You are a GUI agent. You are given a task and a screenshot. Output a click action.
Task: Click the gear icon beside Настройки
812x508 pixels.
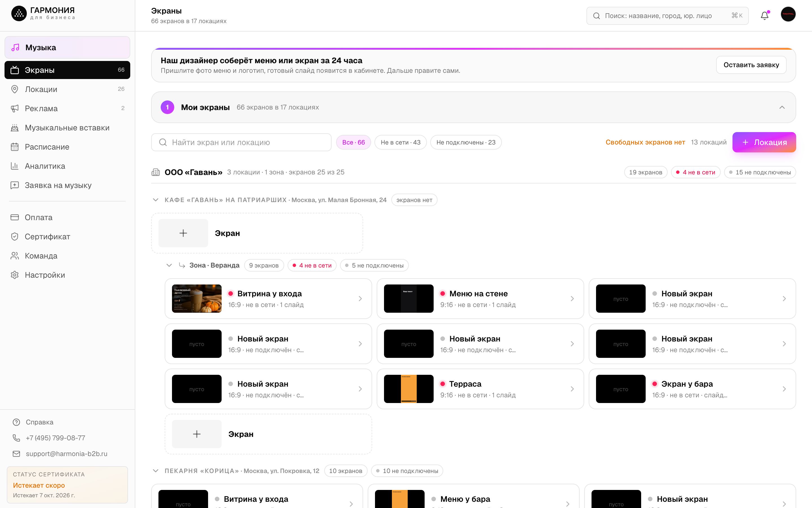pos(14,275)
